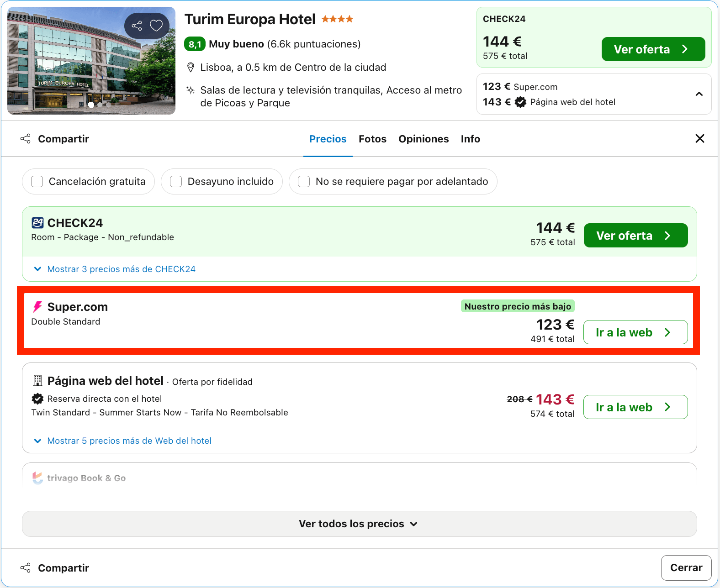720x588 pixels.
Task: Click the Super.com lightning logo
Action: coord(37,307)
